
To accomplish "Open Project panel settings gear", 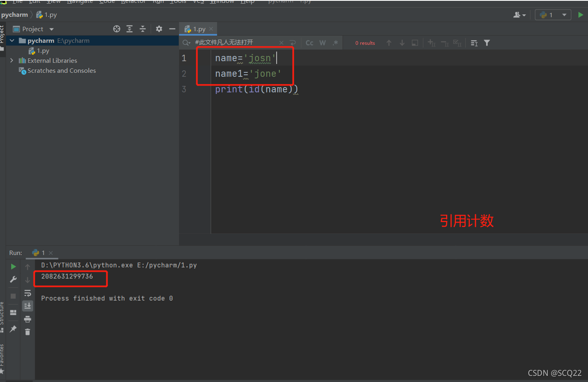I will [x=159, y=29].
